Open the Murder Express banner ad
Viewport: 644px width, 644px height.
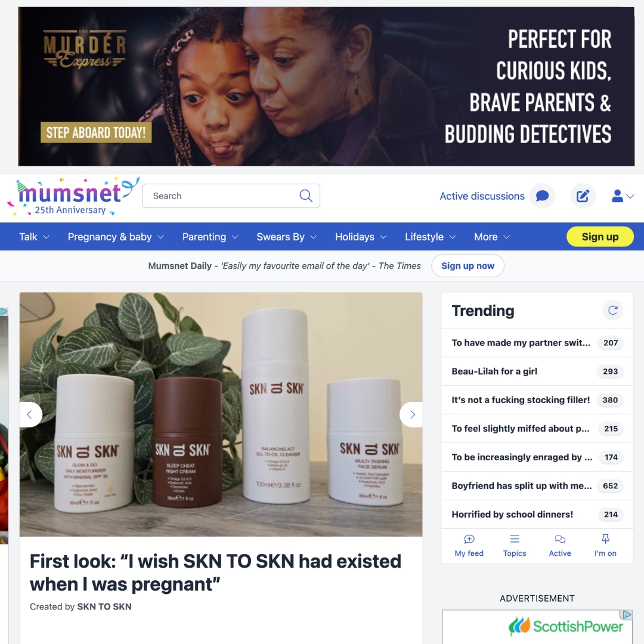326,86
